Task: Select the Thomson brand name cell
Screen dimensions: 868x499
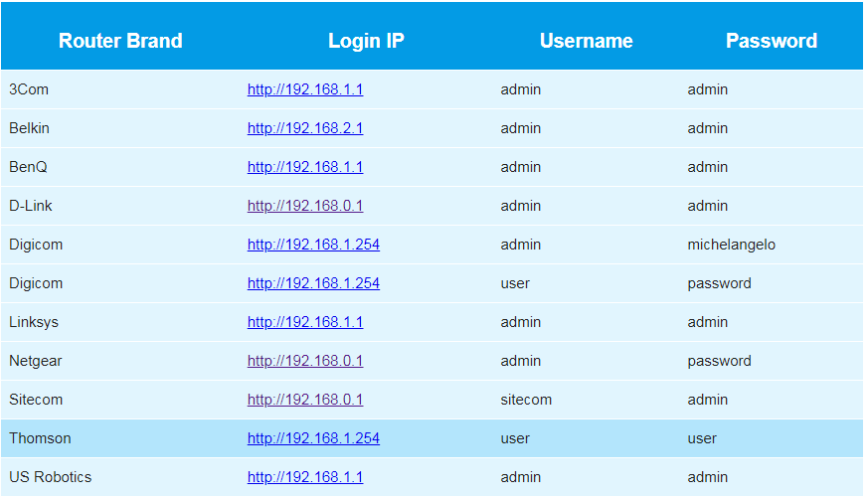Action: click(x=40, y=438)
